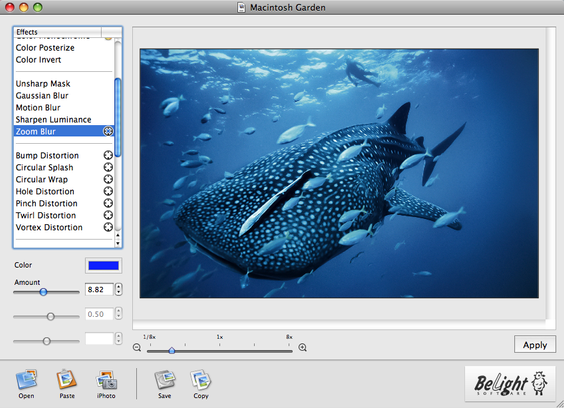Select the Zoom Blur effect row
This screenshot has width=564, height=408.
pos(64,131)
